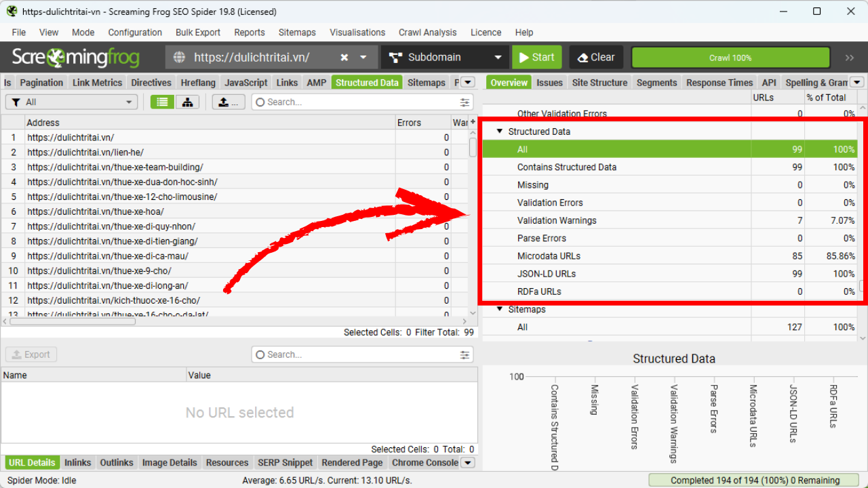The height and width of the screenshot is (488, 868).
Task: Open the Subdomain mode dropdown
Action: pyautogui.click(x=445, y=58)
